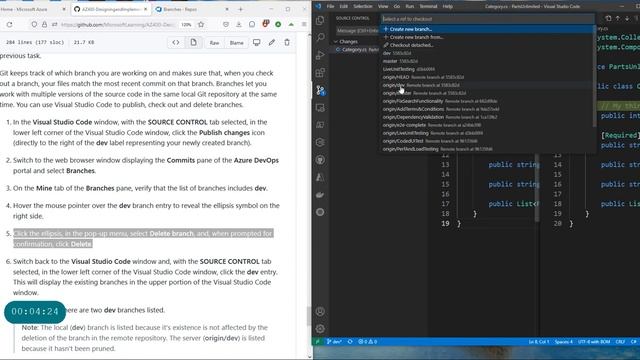Click the previous change arrow in diff editor

618,18
